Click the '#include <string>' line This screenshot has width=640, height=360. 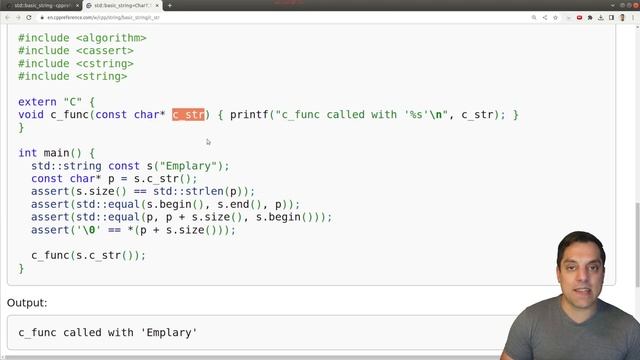(73, 76)
